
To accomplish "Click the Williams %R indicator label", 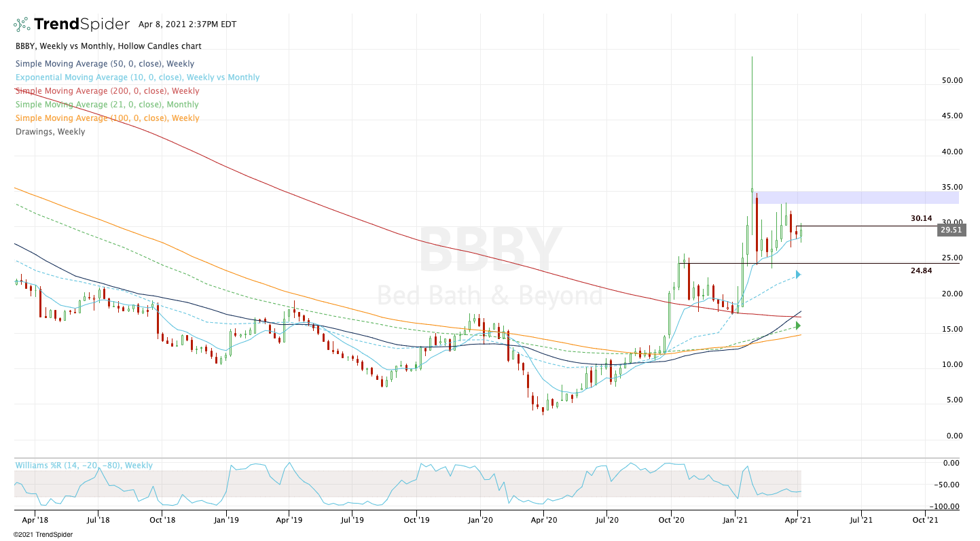I will coord(84,466).
